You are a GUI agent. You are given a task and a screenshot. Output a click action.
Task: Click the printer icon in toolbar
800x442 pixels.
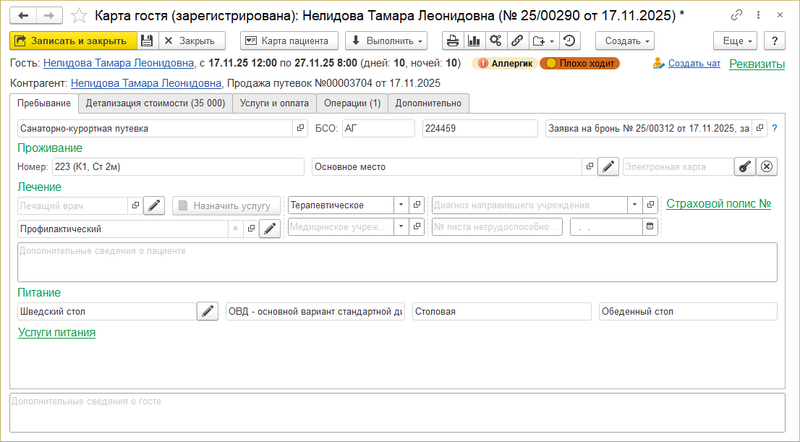tap(453, 41)
